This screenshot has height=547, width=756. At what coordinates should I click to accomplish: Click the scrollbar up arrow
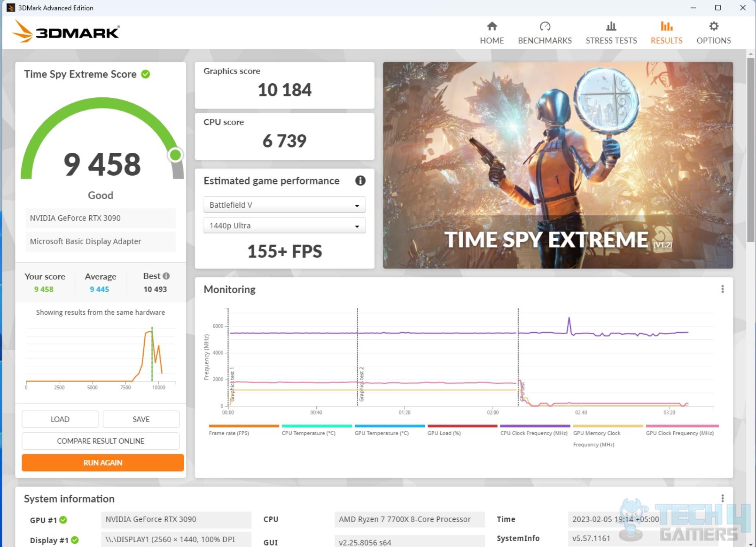[x=750, y=54]
